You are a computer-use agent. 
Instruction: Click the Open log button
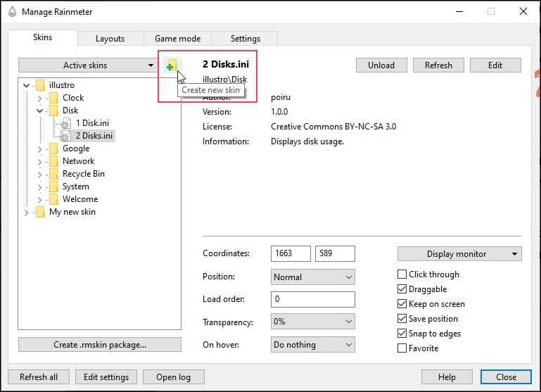[x=174, y=377]
